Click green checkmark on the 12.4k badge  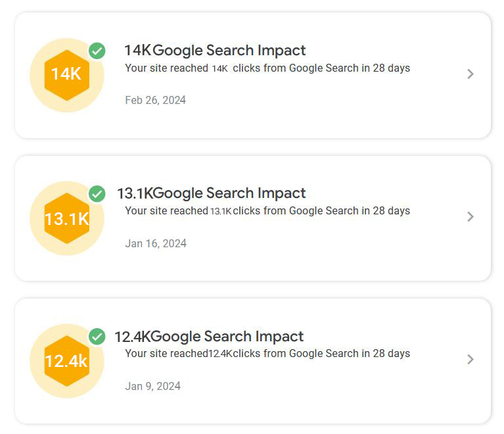[97, 337]
